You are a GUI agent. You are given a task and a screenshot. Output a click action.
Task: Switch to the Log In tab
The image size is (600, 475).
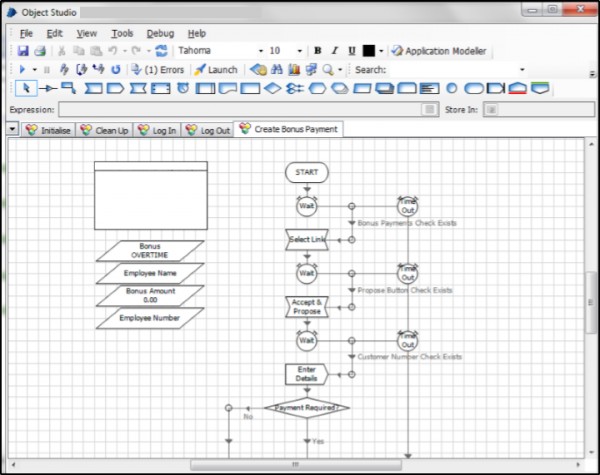(x=157, y=130)
